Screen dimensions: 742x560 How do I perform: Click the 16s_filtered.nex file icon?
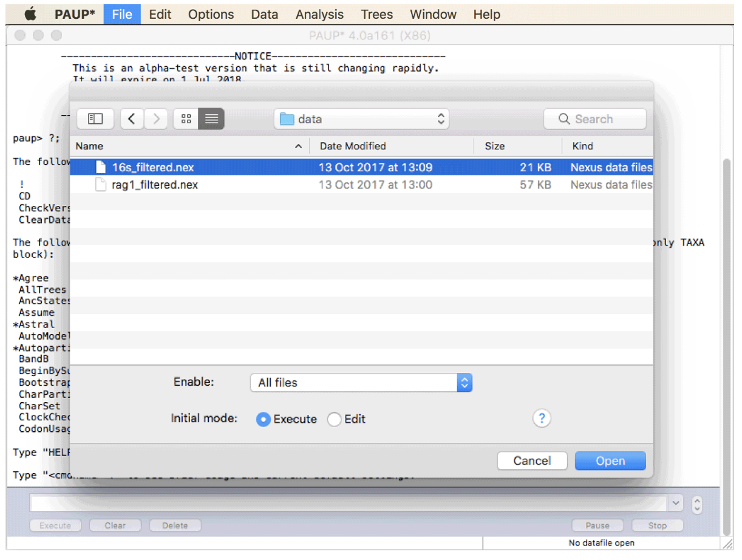tap(101, 167)
